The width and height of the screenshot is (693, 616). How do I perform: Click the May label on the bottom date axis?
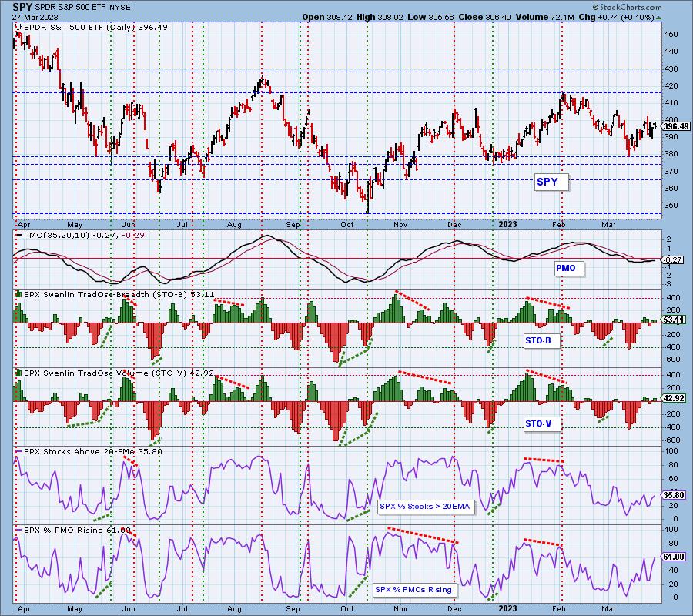coord(75,609)
